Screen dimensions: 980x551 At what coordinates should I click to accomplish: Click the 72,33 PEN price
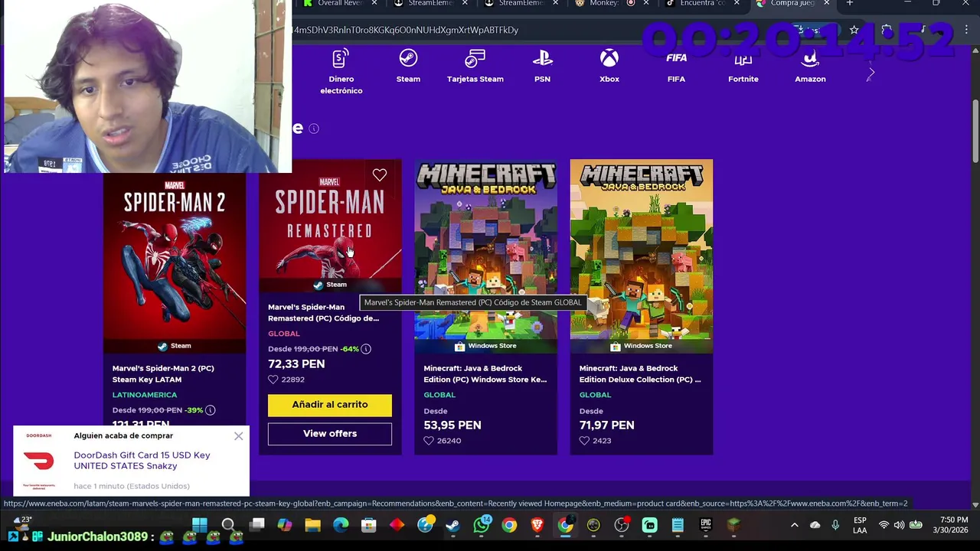(296, 364)
